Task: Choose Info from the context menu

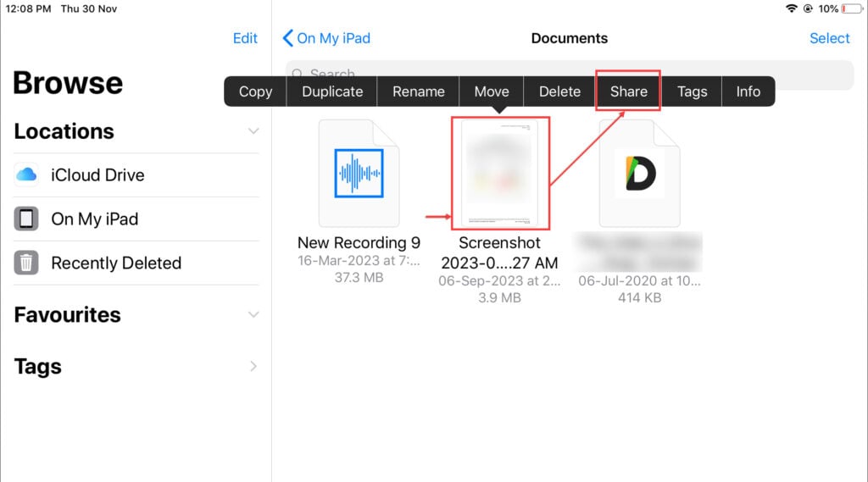Action: [x=748, y=91]
